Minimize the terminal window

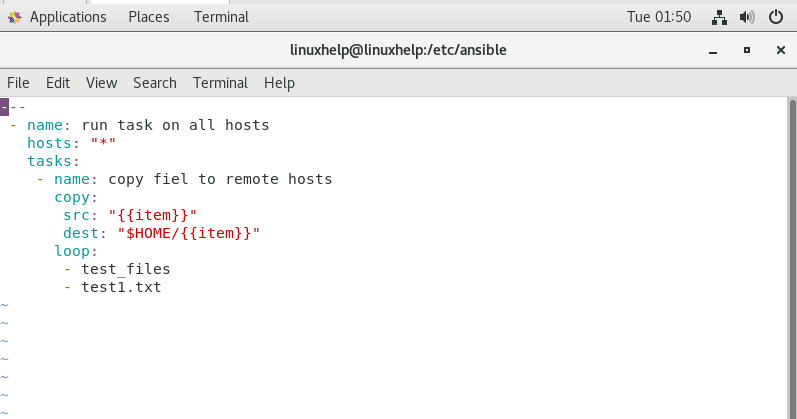[713, 50]
